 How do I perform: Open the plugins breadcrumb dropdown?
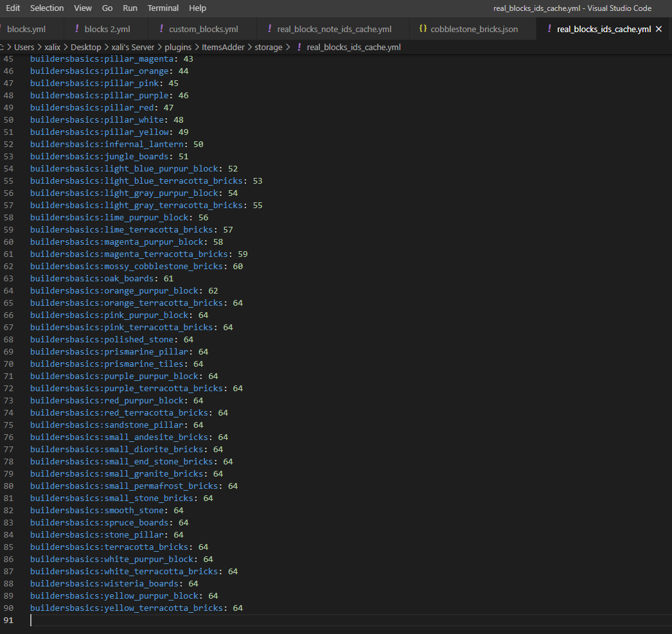click(x=178, y=46)
